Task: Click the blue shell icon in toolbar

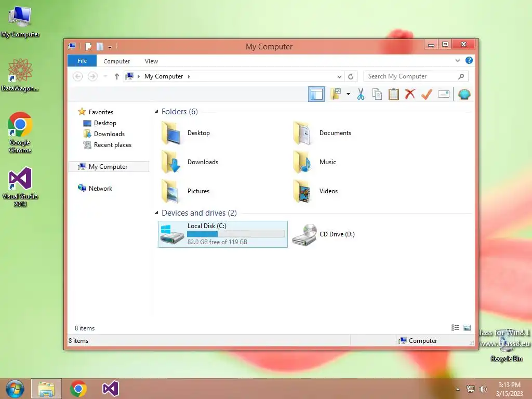Action: (464, 94)
